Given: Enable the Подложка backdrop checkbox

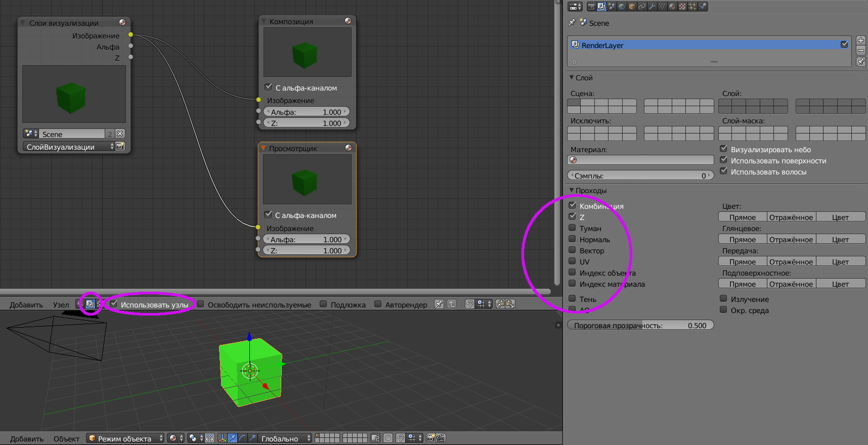Looking at the screenshot, I should (323, 304).
